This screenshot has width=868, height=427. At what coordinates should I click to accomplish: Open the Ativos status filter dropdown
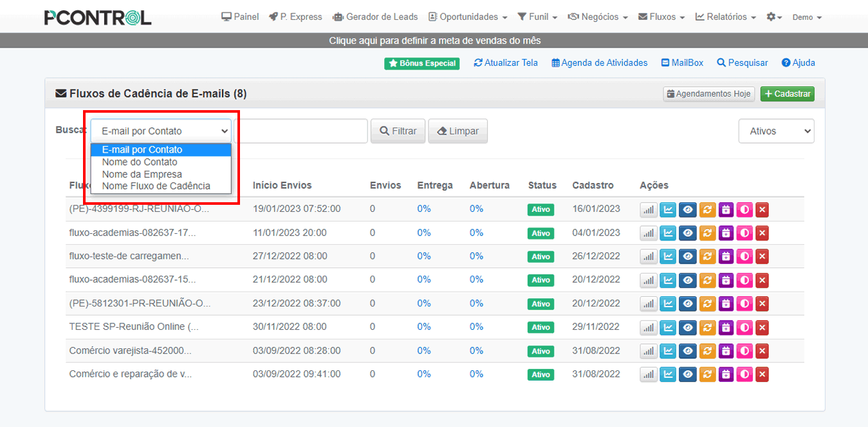click(776, 131)
